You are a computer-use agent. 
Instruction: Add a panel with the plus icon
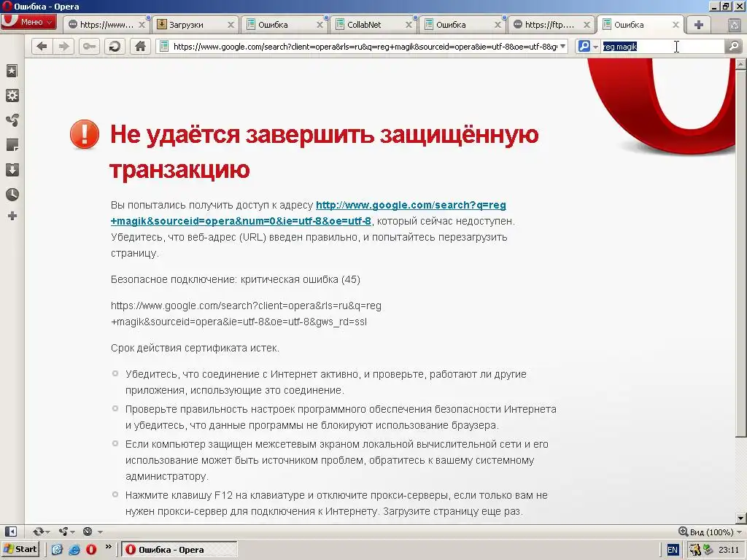click(x=12, y=216)
